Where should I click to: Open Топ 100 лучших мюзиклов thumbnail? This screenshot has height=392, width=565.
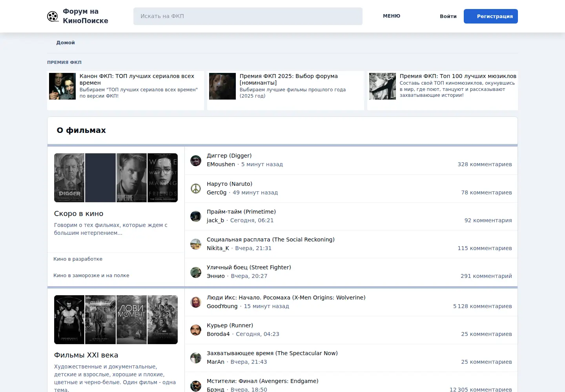pos(383,86)
